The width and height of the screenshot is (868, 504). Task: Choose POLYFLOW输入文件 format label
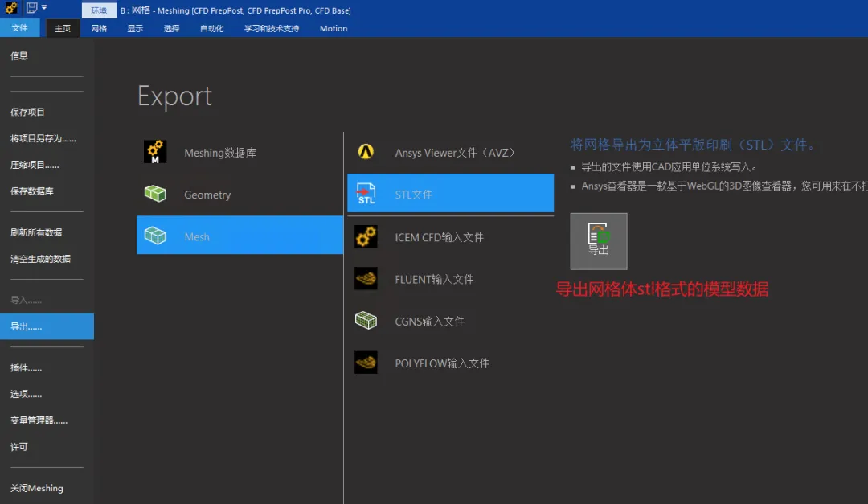(442, 363)
